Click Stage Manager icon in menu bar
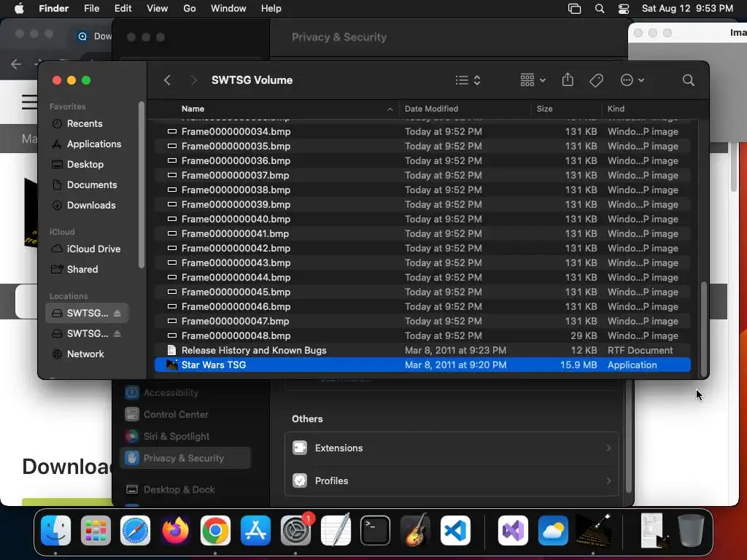Viewport: 747px width, 560px height. pos(575,9)
